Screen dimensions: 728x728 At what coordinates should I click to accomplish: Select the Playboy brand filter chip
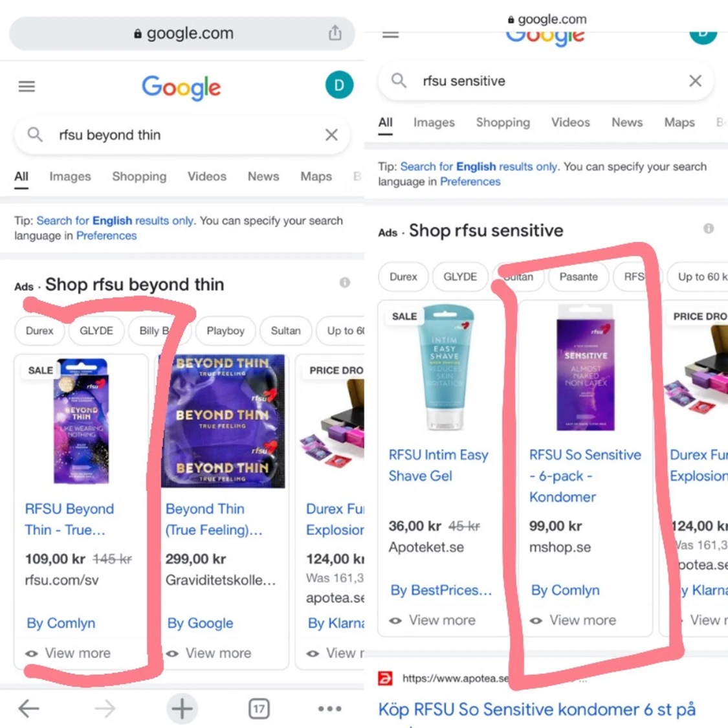pos(225,331)
